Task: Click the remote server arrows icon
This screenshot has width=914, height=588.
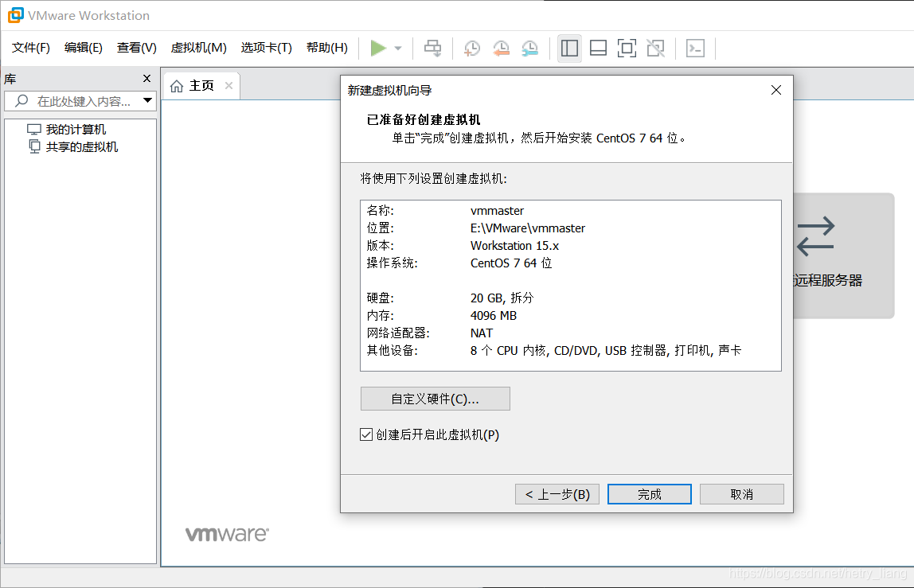Action: click(x=815, y=236)
